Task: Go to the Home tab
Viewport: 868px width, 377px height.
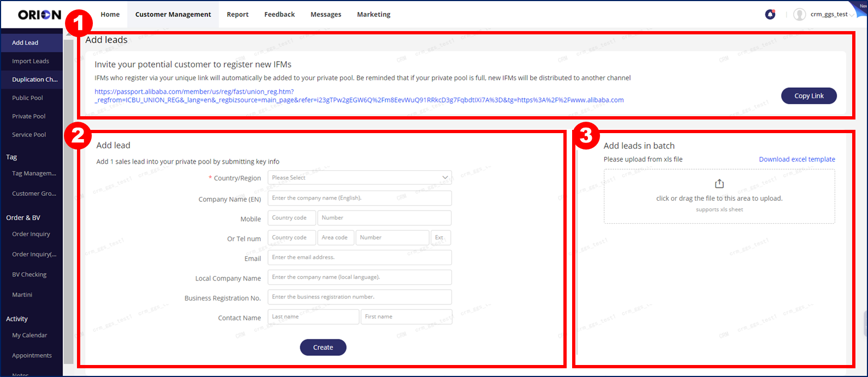Action: 110,15
